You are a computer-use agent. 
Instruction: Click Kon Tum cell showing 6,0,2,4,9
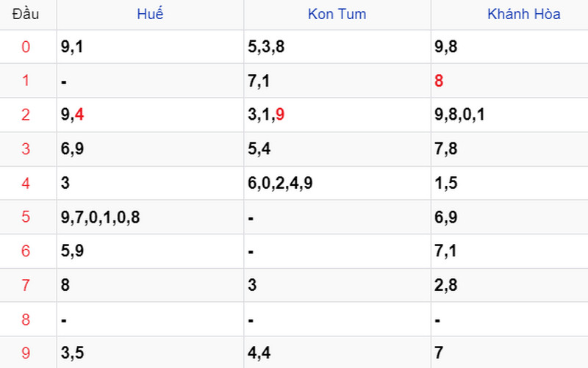337,183
